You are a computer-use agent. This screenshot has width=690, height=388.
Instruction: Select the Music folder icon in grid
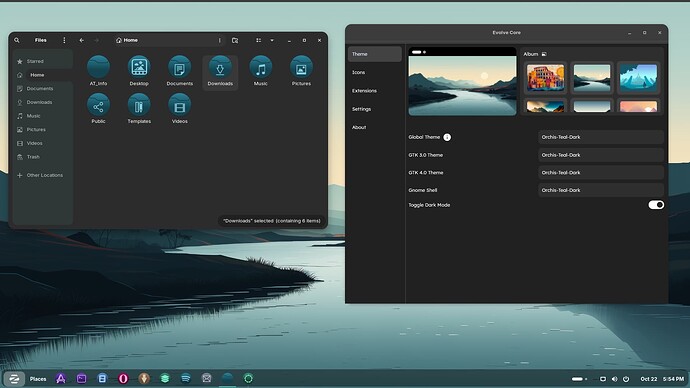pos(261,71)
